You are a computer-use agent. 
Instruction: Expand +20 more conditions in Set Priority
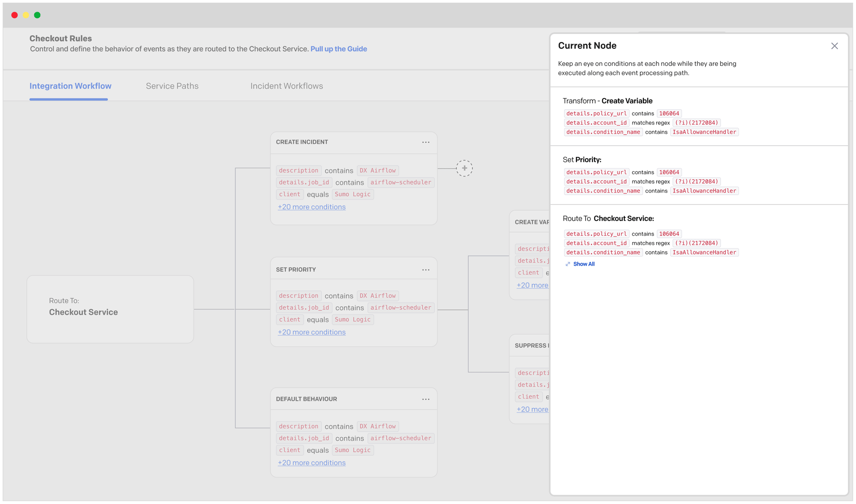pyautogui.click(x=311, y=332)
